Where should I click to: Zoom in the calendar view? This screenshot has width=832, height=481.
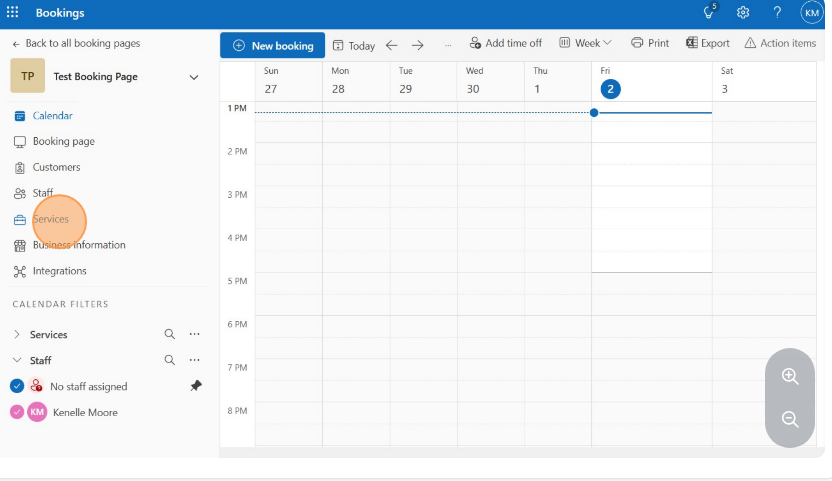[790, 376]
